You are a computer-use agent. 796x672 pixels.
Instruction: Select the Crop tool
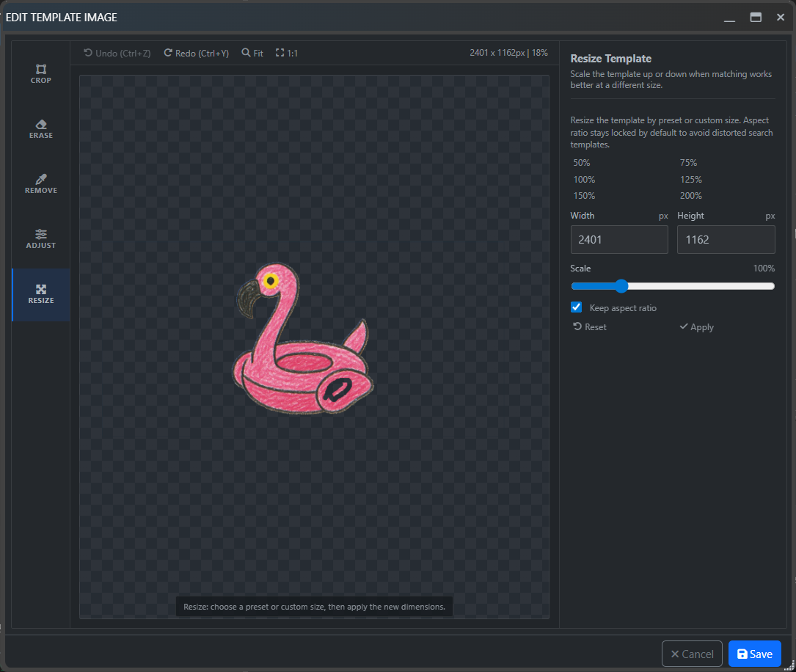pyautogui.click(x=40, y=74)
